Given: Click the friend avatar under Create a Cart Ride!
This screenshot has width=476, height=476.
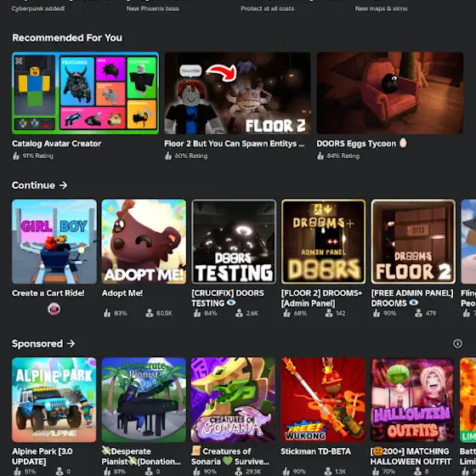Looking at the screenshot, I should tap(54, 309).
